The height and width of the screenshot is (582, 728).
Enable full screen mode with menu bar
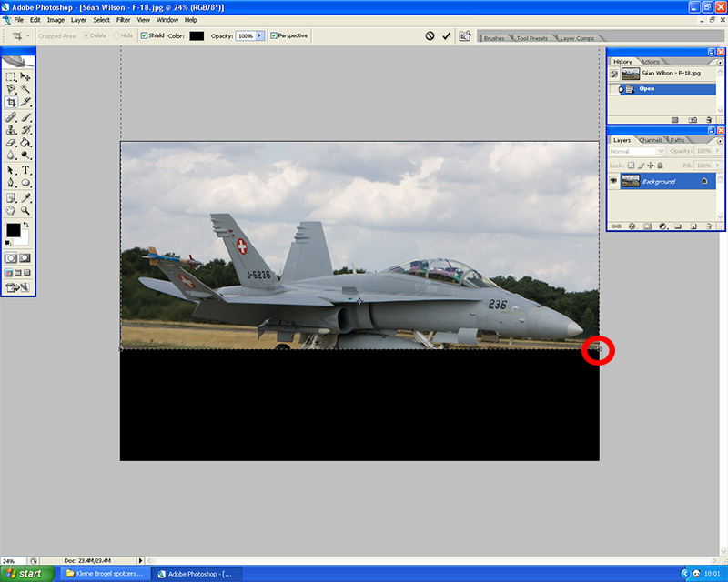click(x=17, y=273)
